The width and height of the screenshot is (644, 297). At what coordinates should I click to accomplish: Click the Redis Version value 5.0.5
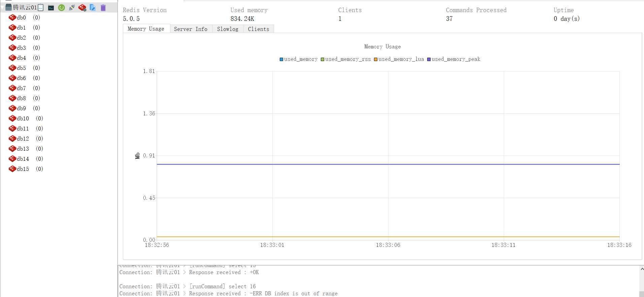tap(131, 19)
